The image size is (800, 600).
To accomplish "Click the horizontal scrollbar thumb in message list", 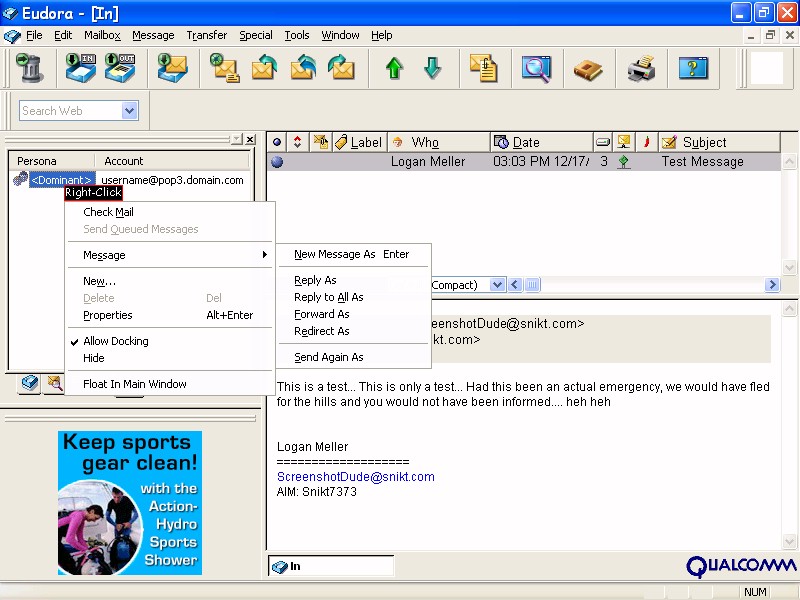I will tap(532, 285).
